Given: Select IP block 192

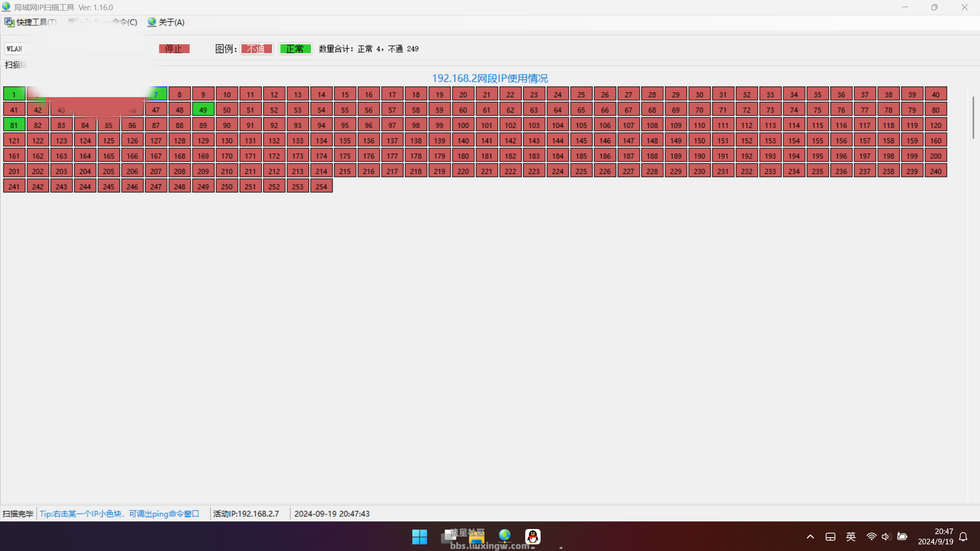Looking at the screenshot, I should pos(746,155).
